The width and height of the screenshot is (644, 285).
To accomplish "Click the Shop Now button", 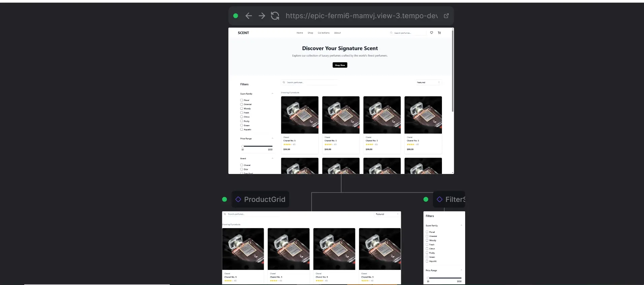I will [340, 65].
